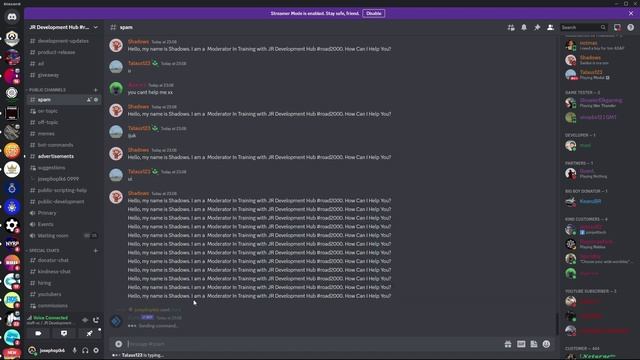Open the development-updates channel
640x360 pixels.
point(63,41)
